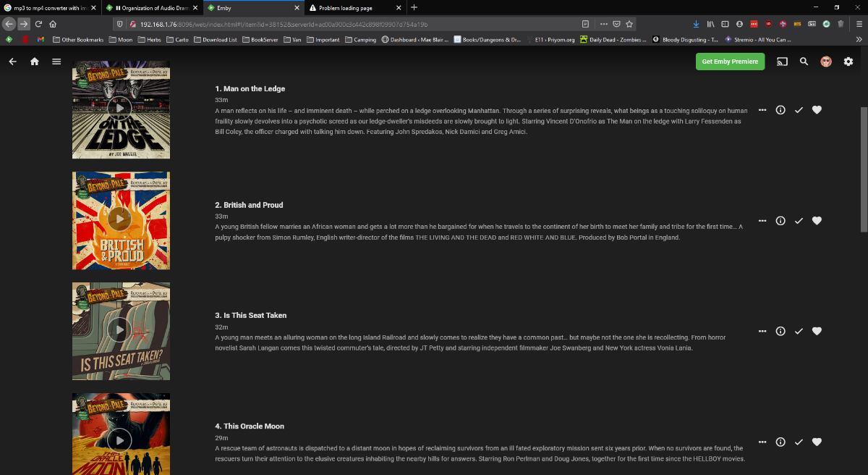The image size is (868, 475).
Task: Mark British and Proud as played
Action: [x=799, y=221]
